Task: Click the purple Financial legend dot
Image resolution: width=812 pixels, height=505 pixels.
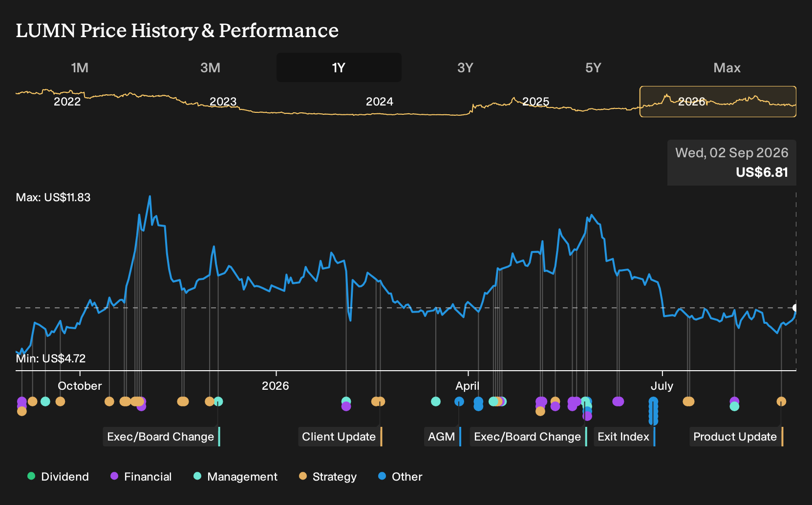Action: click(114, 476)
